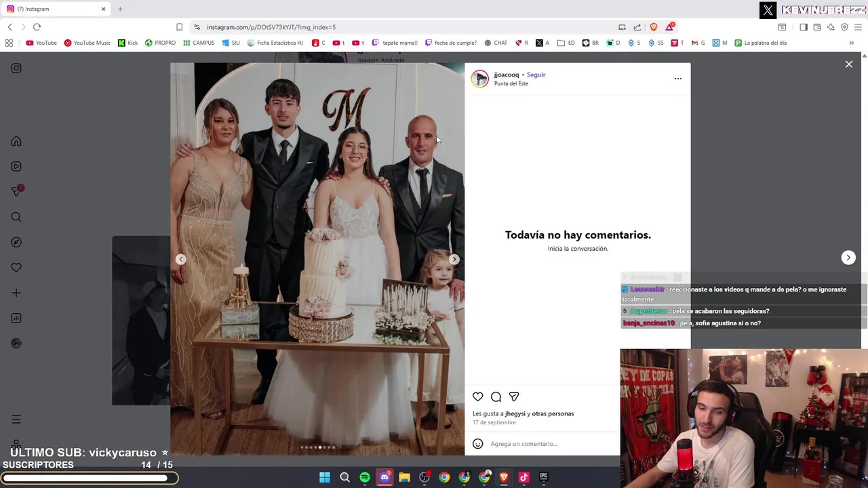Open fecha de cumple? bookmark
868x488 pixels.
pyautogui.click(x=450, y=43)
